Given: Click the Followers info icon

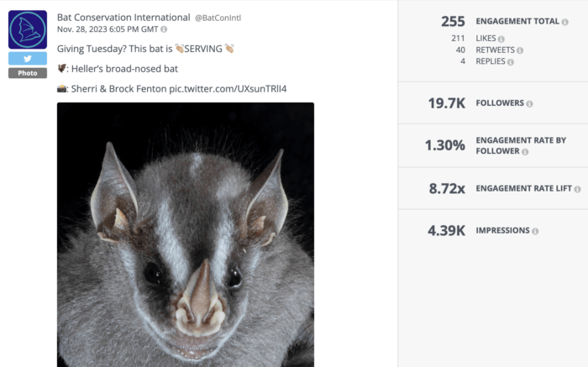Looking at the screenshot, I should 530,104.
